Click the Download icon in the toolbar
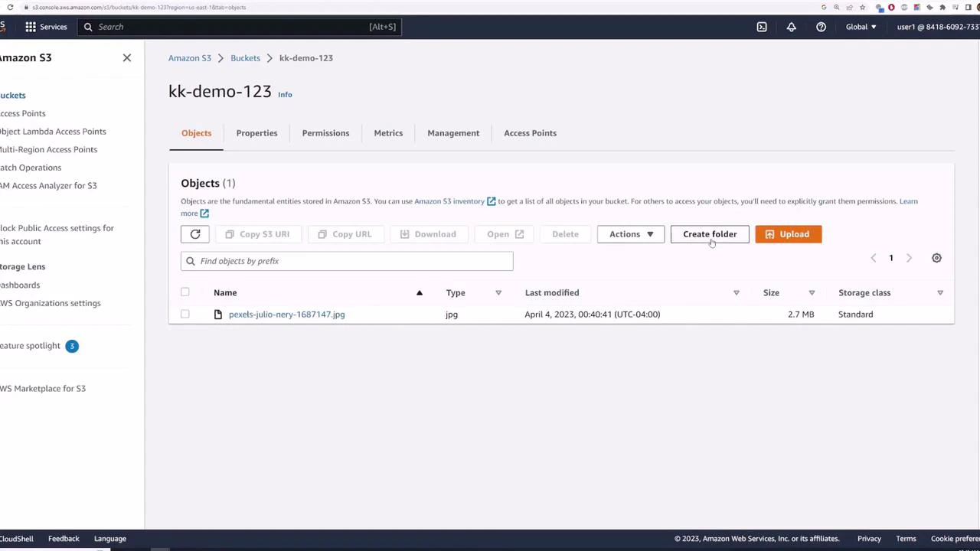The height and width of the screenshot is (551, 980). click(x=405, y=234)
